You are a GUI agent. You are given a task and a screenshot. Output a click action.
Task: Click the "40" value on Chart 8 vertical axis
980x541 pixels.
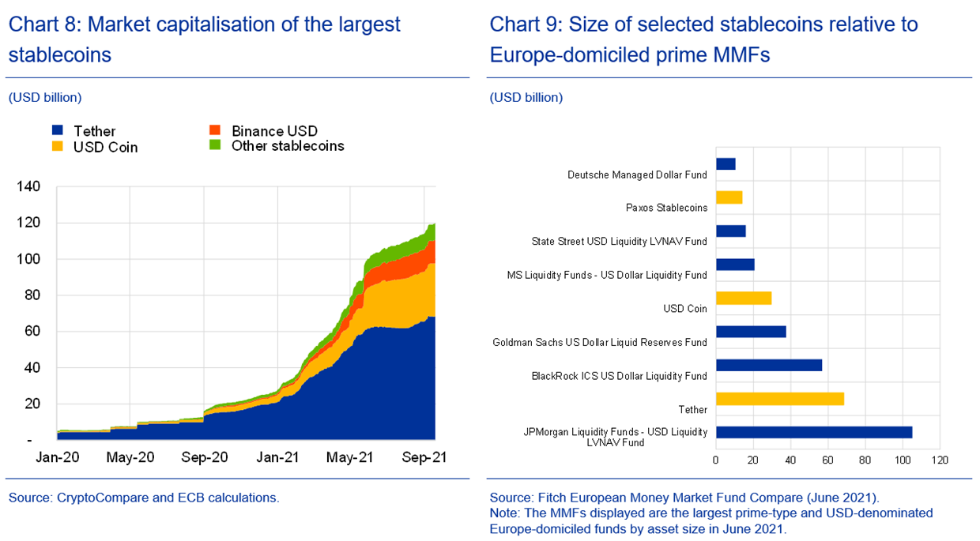pos(32,368)
